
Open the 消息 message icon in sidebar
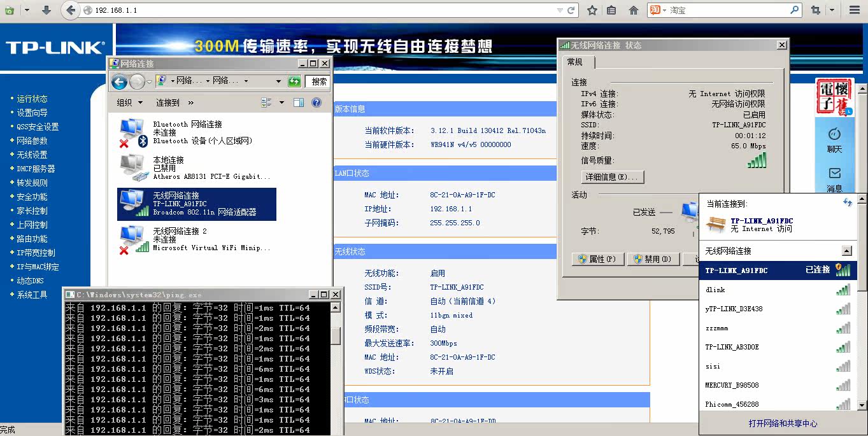point(834,179)
